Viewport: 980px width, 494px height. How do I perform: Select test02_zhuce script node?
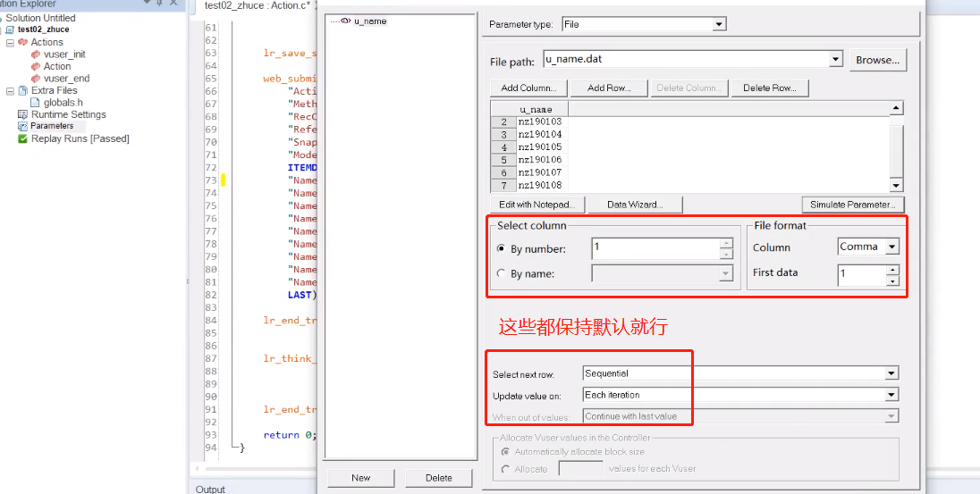43,29
